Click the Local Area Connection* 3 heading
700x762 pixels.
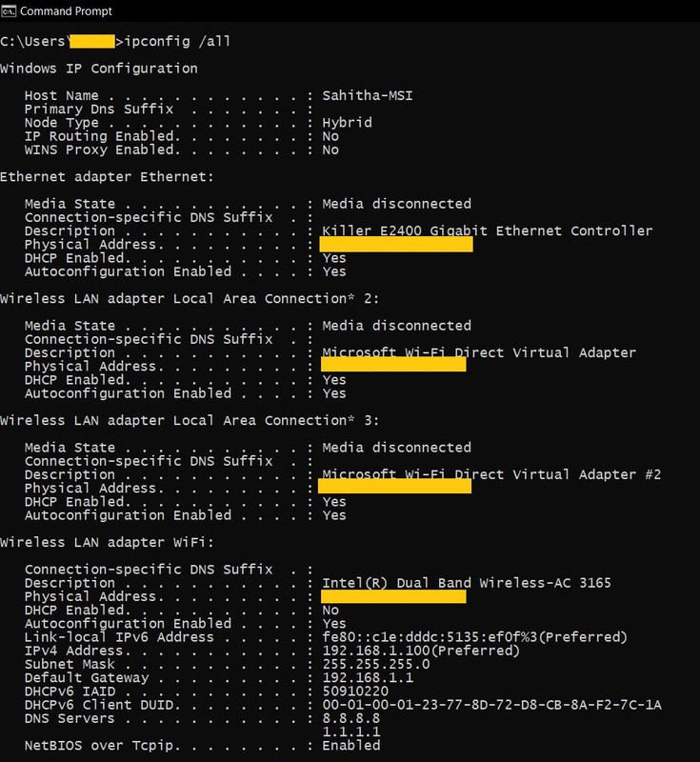click(190, 420)
